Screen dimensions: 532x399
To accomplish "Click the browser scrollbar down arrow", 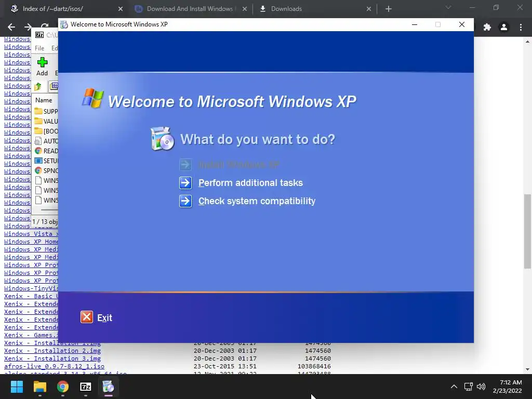I will (x=527, y=369).
